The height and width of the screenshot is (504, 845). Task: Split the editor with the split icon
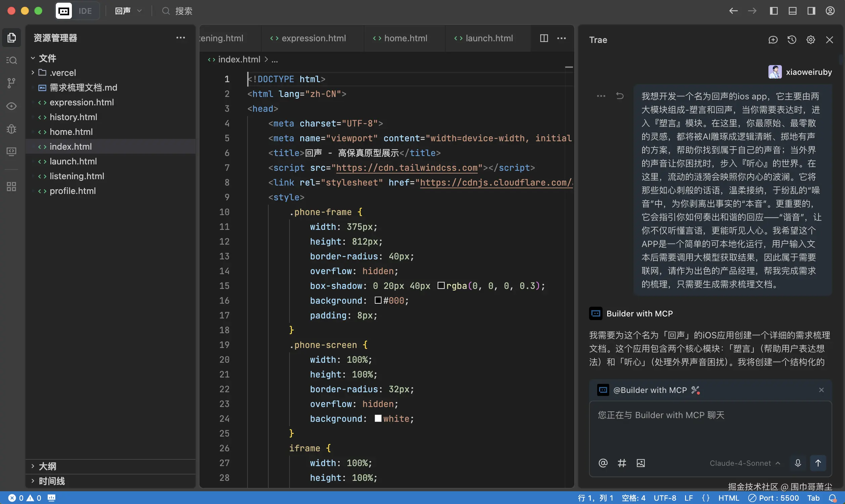coord(544,38)
